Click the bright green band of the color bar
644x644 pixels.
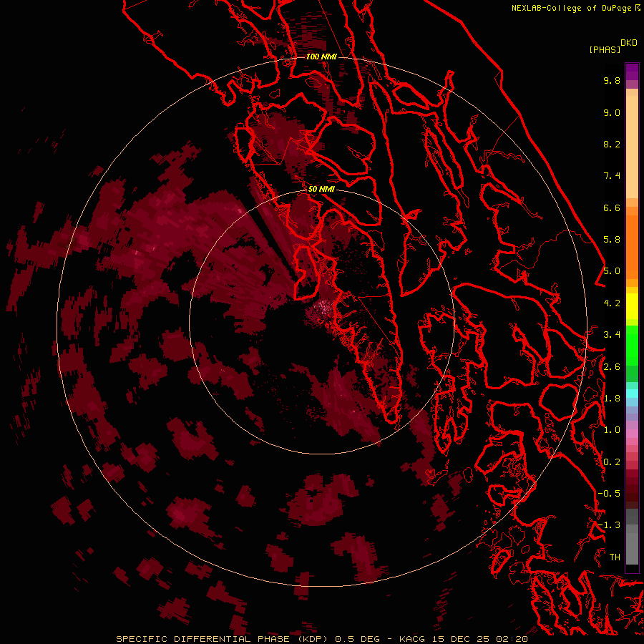point(632,345)
